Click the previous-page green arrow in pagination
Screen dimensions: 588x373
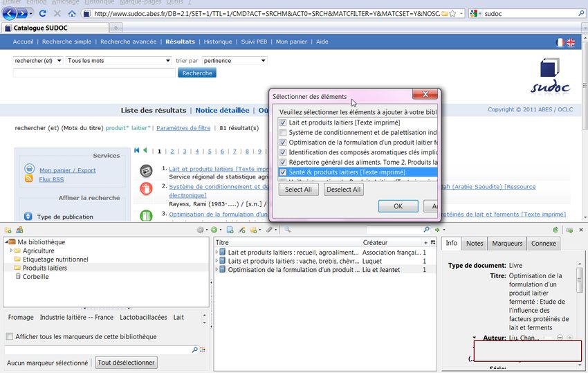pos(145,150)
